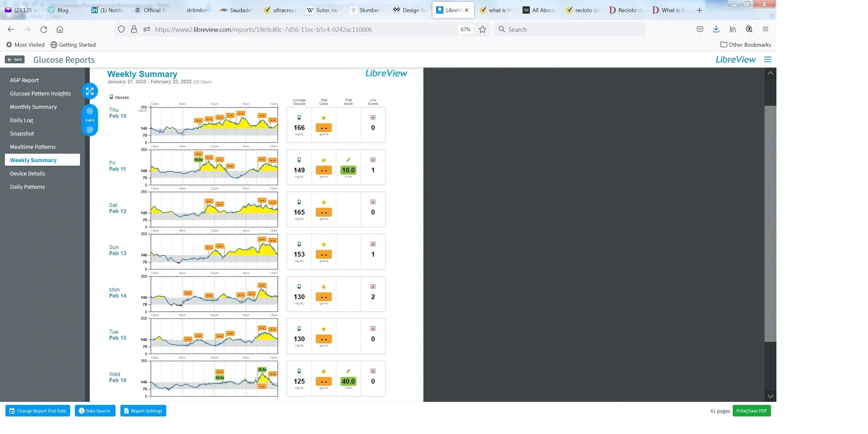Save page to Pocket icon
This screenshot has width=868, height=434.
[x=699, y=29]
